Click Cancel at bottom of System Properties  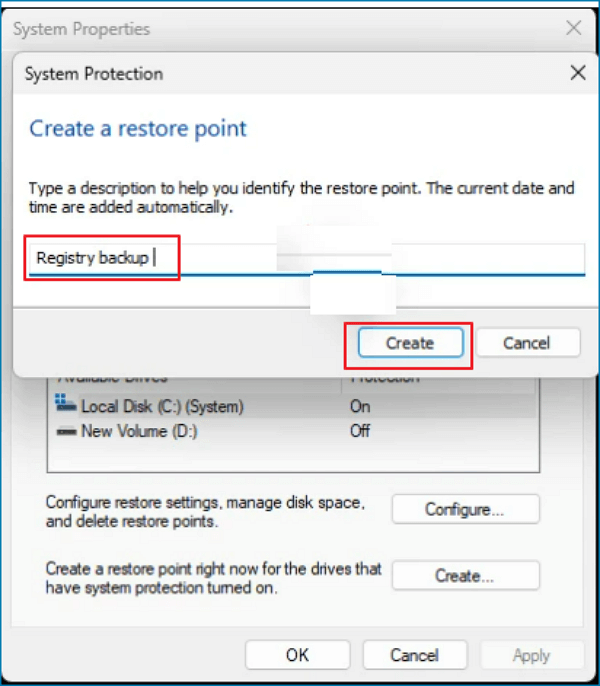(414, 655)
